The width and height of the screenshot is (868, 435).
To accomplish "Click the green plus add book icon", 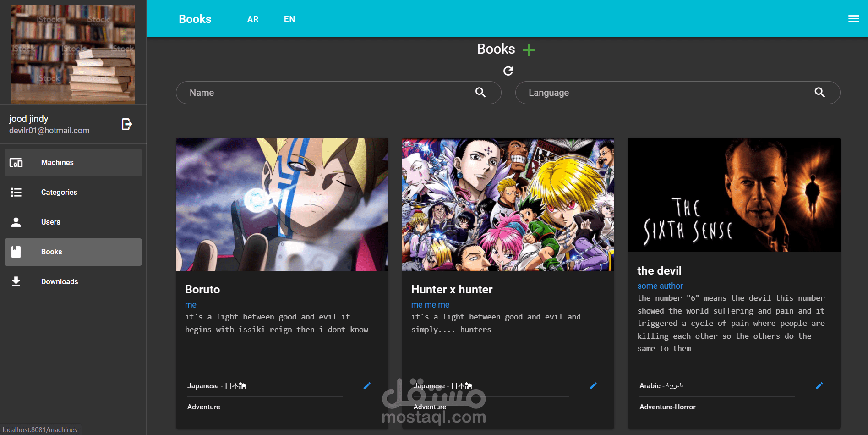I will click(529, 50).
